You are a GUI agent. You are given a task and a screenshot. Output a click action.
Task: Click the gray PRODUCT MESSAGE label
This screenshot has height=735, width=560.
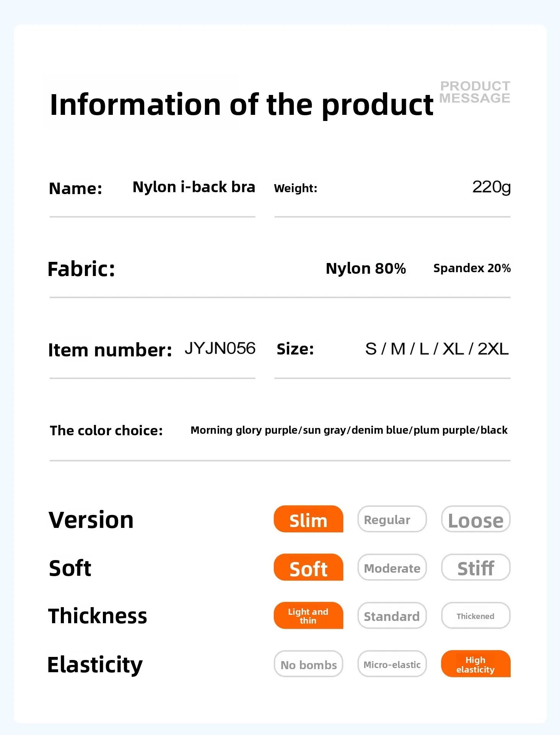[x=475, y=92]
